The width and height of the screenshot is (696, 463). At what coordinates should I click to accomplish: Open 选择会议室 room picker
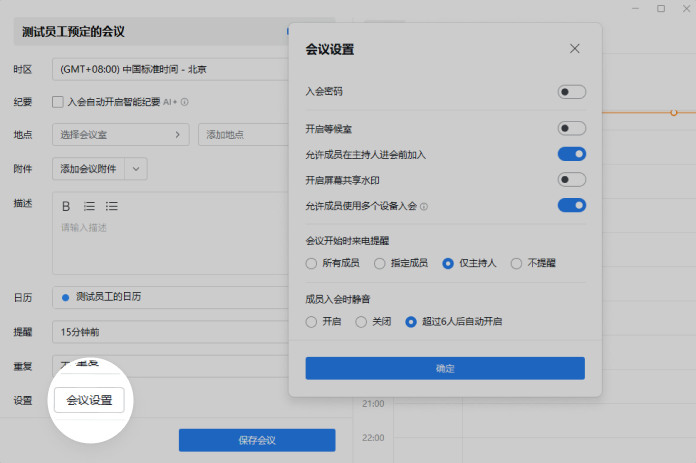tap(121, 135)
